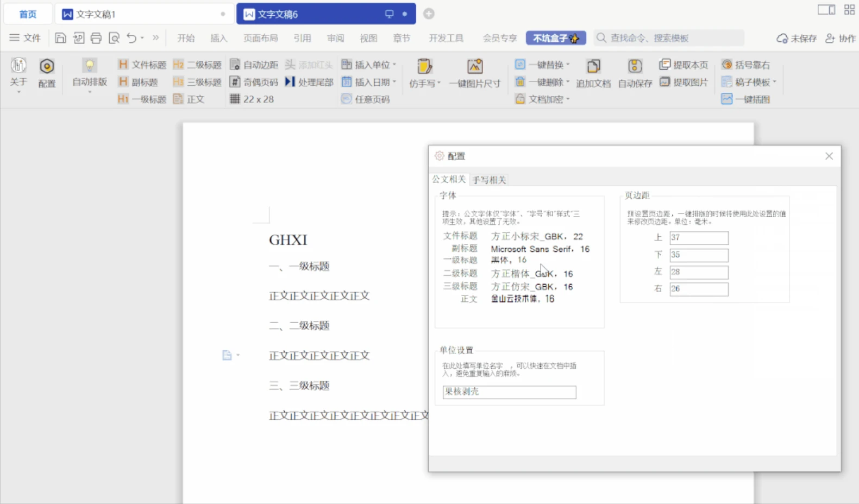The height and width of the screenshot is (504, 859).
Task: Click 追加文档 append document
Action: click(593, 73)
